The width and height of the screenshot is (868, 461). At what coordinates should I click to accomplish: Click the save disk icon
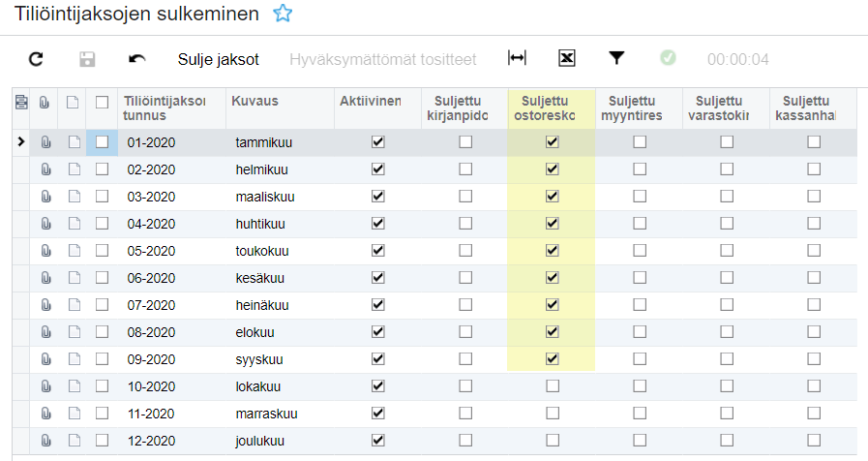click(87, 59)
